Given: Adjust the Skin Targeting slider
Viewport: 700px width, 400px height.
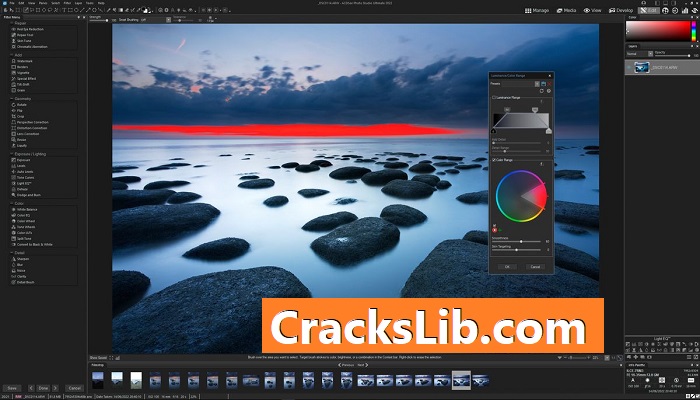Looking at the screenshot, I should [517, 250].
